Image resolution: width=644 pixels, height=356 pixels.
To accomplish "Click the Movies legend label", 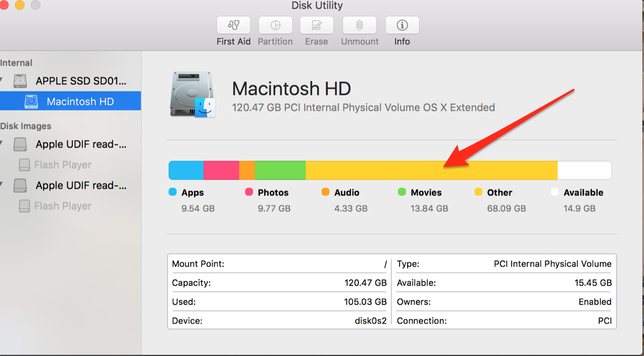I will pyautogui.click(x=426, y=192).
